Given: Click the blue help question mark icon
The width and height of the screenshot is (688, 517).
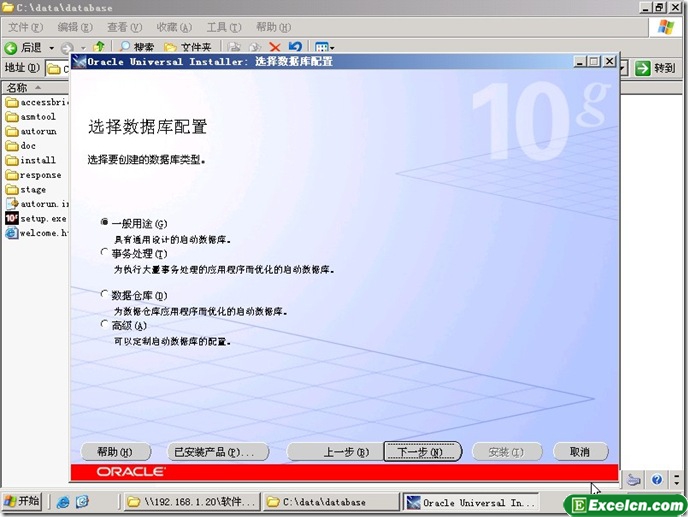Looking at the screenshot, I should click(657, 480).
